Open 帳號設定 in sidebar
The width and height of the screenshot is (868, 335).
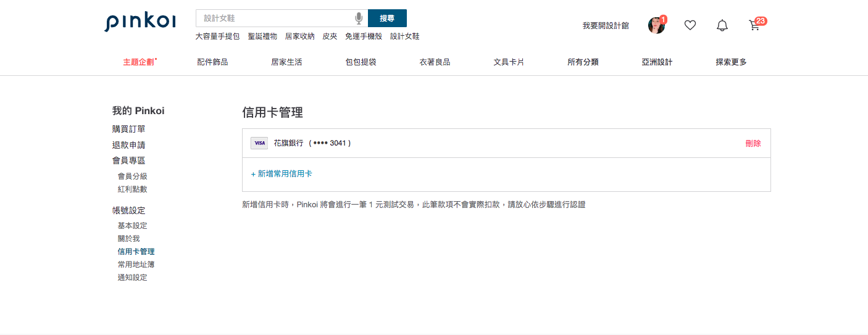coord(128,210)
